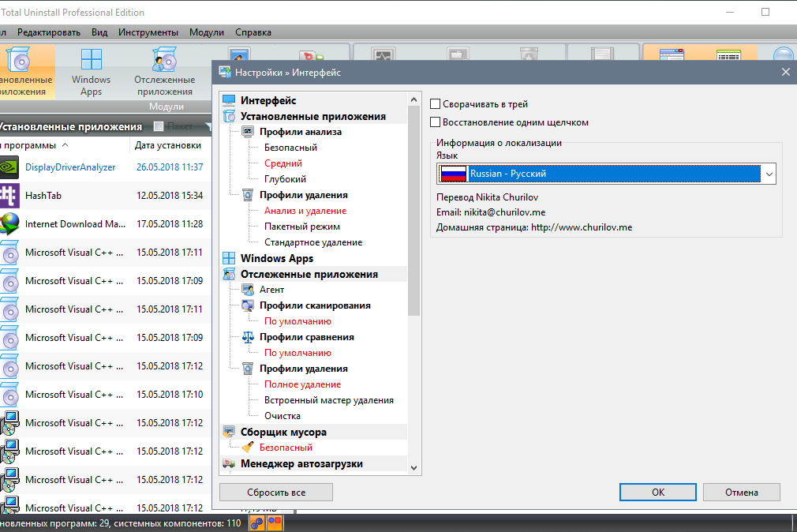Image resolution: width=797 pixels, height=532 pixels.
Task: Select Менеджер автозагрузки node in tree
Action: coord(301,463)
